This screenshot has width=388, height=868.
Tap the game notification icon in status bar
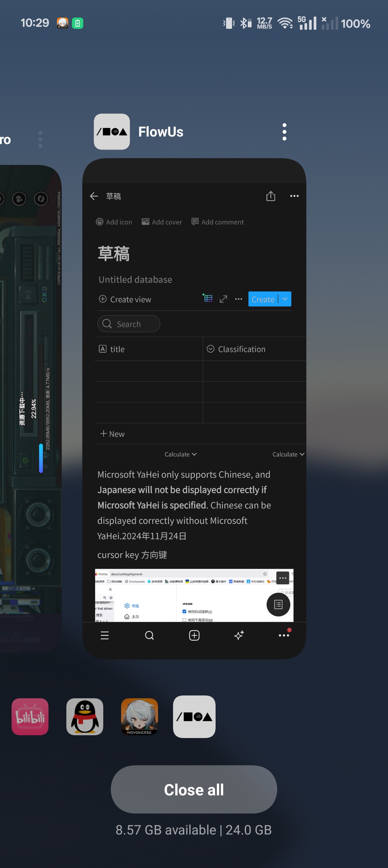tap(62, 23)
